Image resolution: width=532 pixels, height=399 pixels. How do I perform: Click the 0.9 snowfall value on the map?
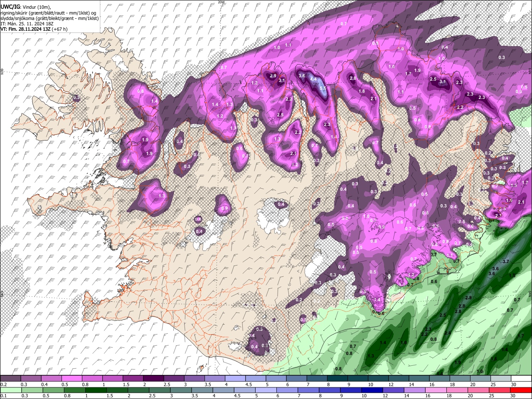coord(225,208)
